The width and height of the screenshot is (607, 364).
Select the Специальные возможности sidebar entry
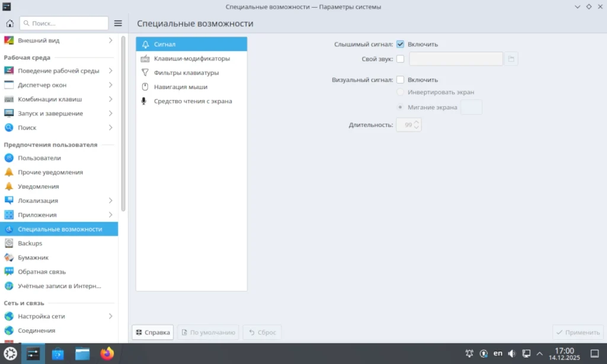click(59, 229)
